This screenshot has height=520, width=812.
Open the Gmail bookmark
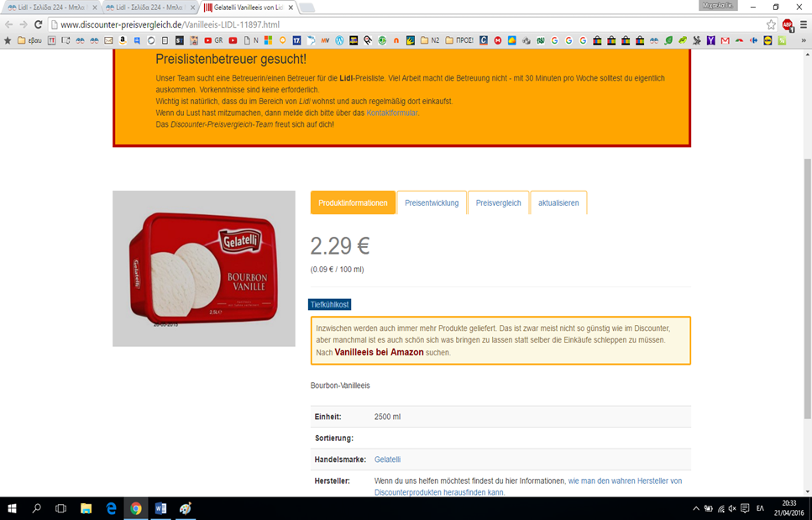tap(725, 40)
